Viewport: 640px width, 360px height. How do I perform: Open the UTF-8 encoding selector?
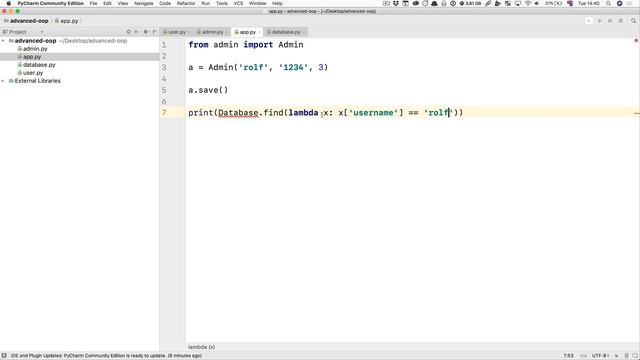click(x=600, y=356)
